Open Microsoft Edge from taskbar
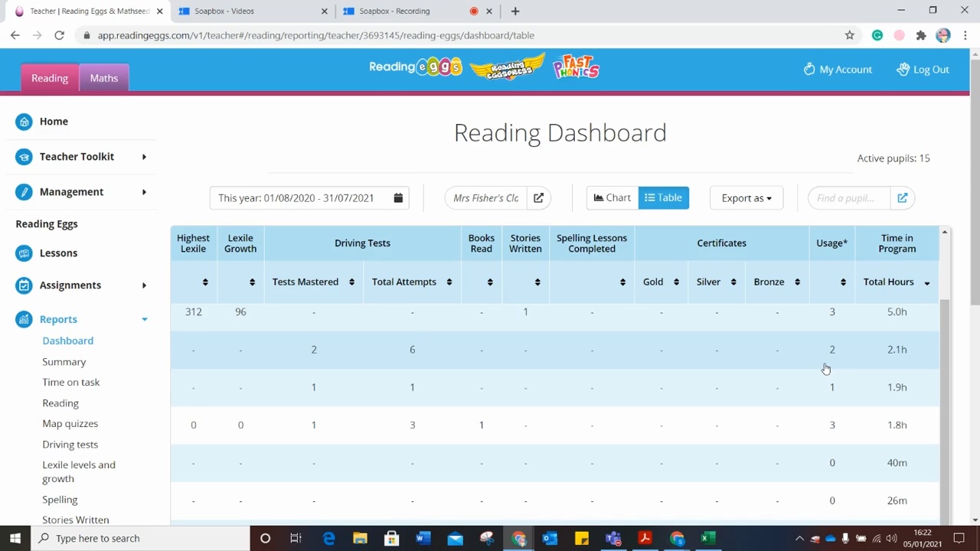This screenshot has width=980, height=551. (329, 538)
